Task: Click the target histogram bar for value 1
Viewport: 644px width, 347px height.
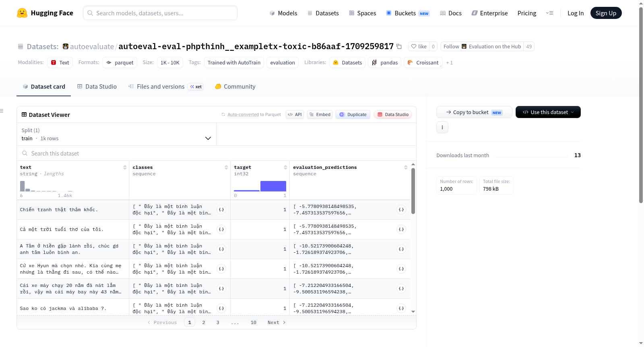Action: pyautogui.click(x=273, y=186)
